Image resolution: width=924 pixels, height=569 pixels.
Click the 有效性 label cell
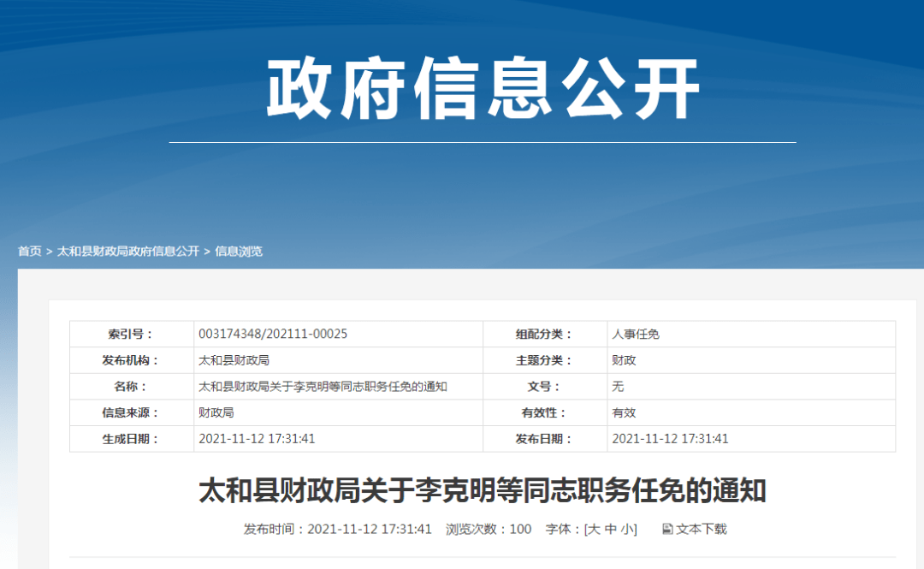point(544,412)
